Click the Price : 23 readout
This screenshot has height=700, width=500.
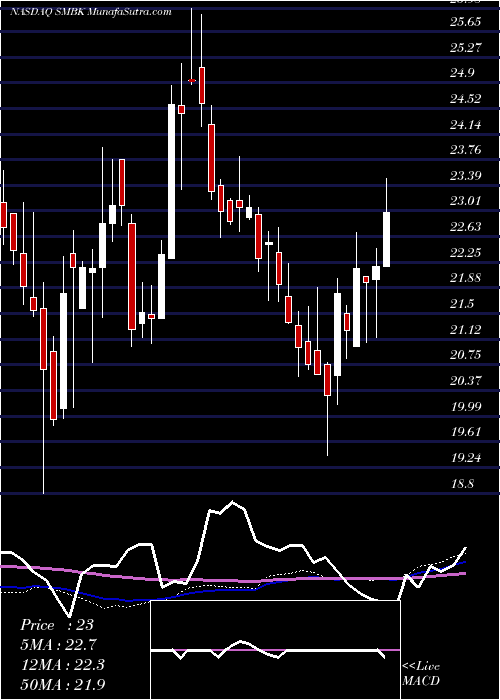[x=57, y=625]
